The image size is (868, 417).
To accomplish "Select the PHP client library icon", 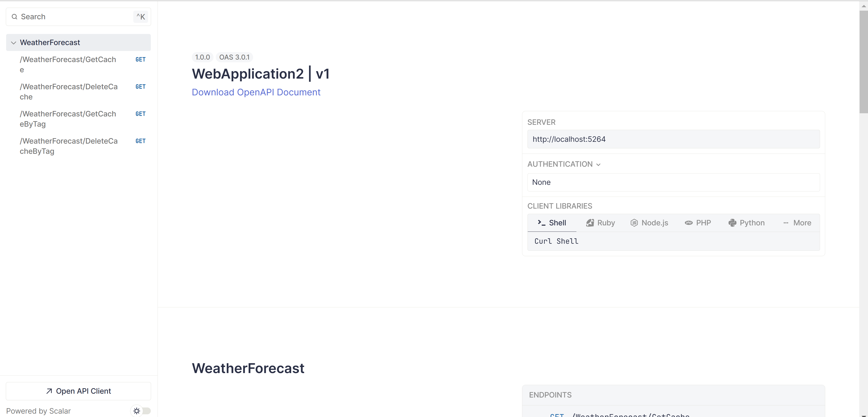I will point(688,223).
